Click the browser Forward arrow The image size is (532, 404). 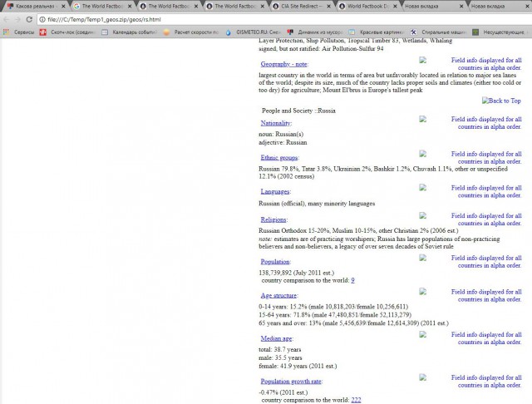tap(17, 19)
